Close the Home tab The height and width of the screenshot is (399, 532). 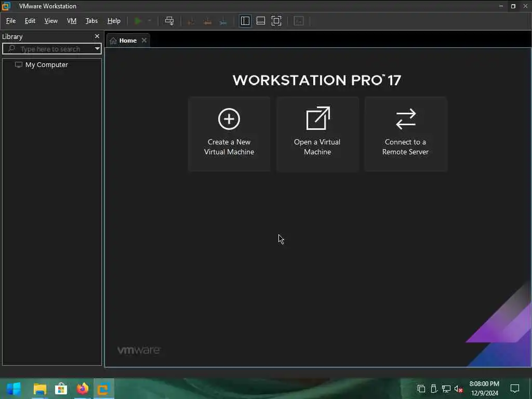click(144, 41)
